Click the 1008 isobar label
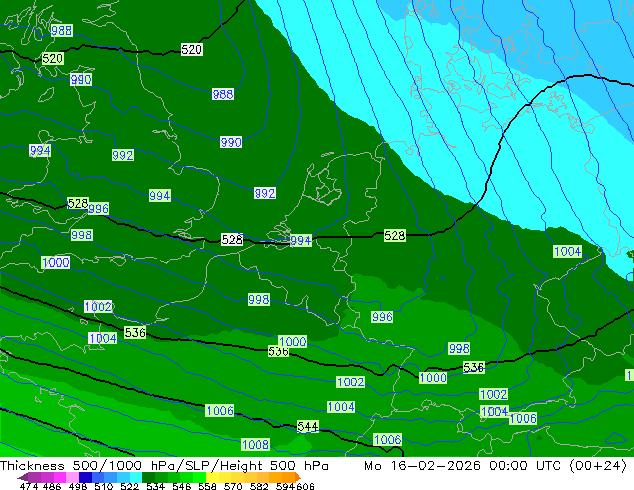 click(255, 444)
